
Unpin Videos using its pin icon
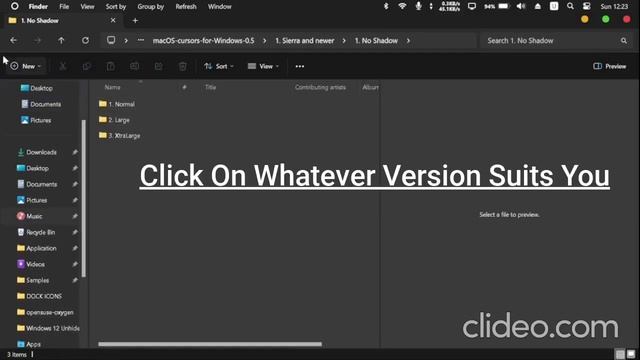(x=75, y=264)
